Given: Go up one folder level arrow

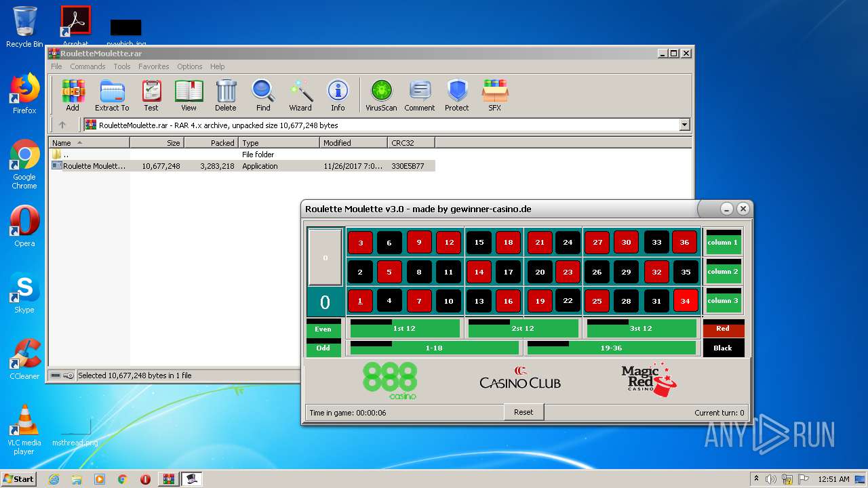Looking at the screenshot, I should tap(62, 125).
